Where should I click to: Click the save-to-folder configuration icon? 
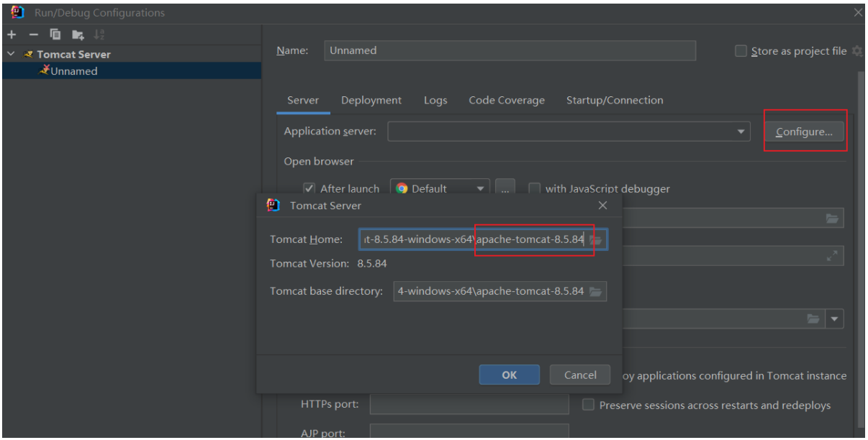click(78, 35)
